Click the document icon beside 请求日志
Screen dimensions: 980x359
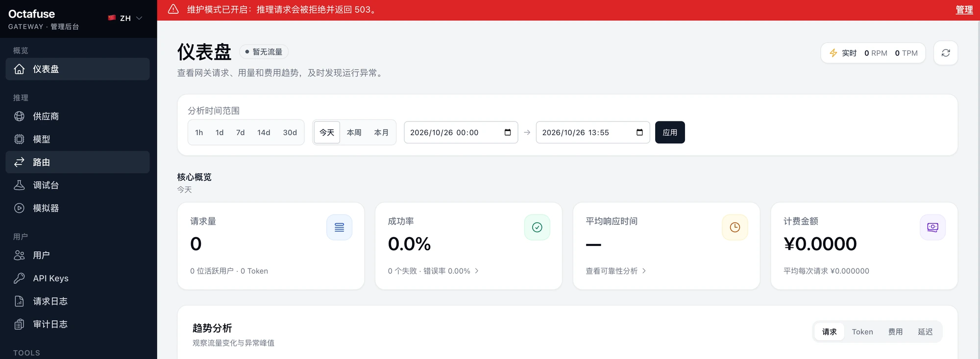tap(19, 301)
